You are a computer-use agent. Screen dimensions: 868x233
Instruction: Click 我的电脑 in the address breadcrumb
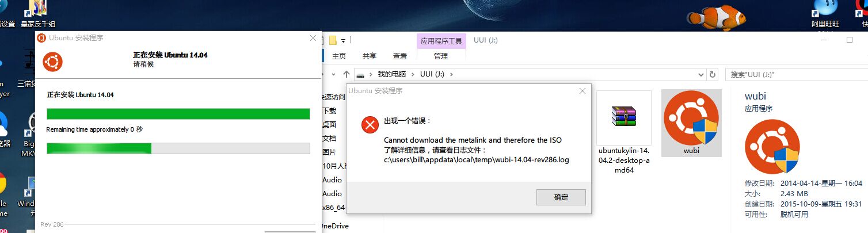tap(392, 74)
